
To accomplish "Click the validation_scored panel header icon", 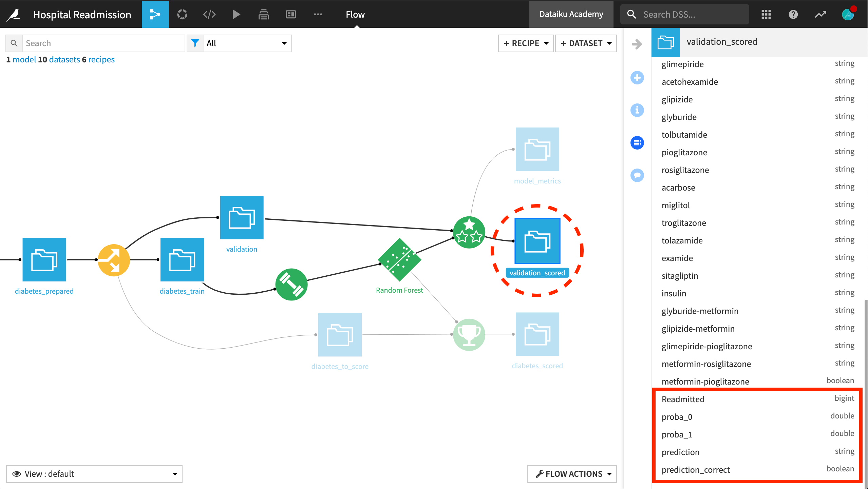I will 665,42.
